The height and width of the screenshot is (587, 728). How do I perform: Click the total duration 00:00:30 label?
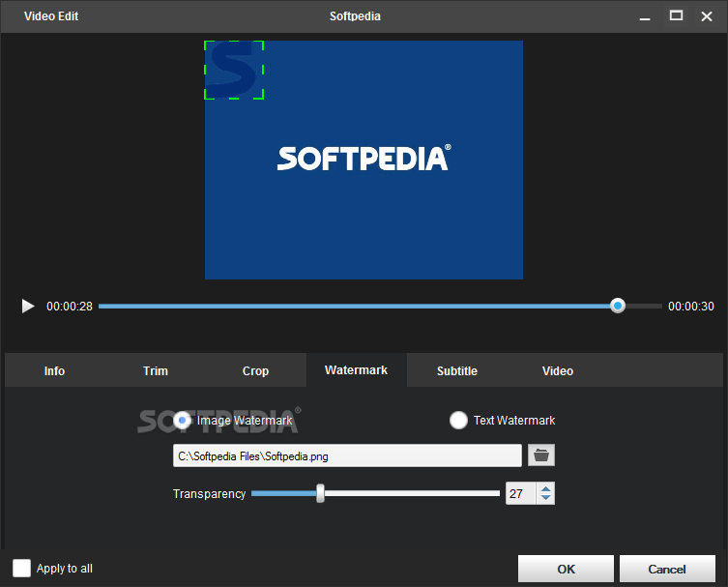(x=691, y=306)
